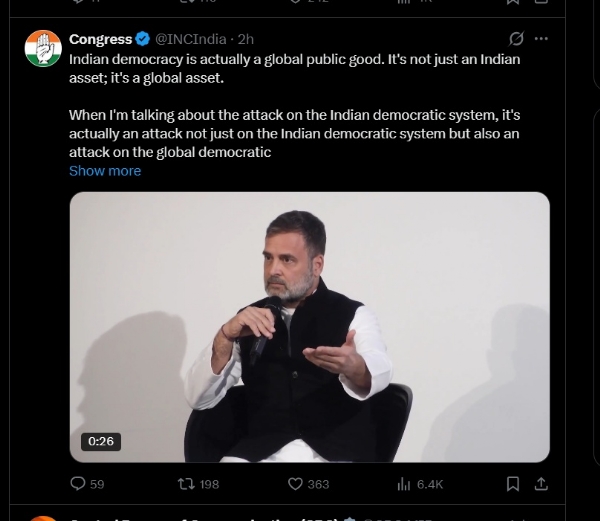
Task: Repost the Congress tweet
Action: (x=185, y=484)
